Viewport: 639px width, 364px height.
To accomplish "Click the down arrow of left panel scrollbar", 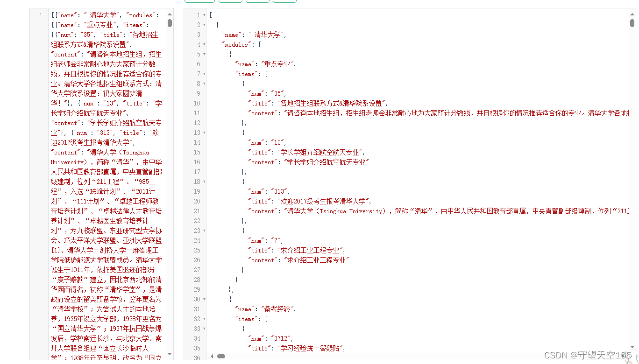I will click(170, 353).
